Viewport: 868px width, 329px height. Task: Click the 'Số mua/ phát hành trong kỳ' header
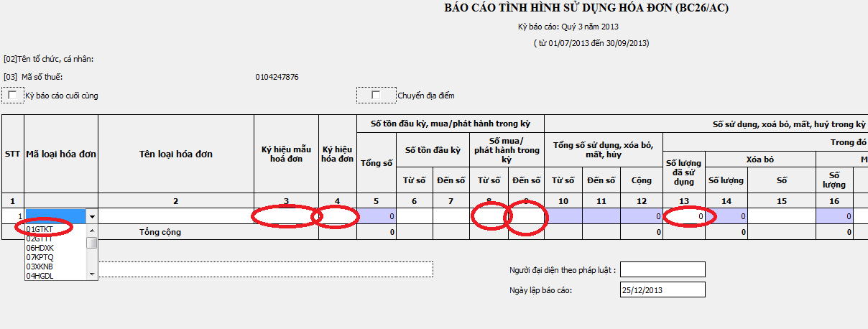point(507,150)
